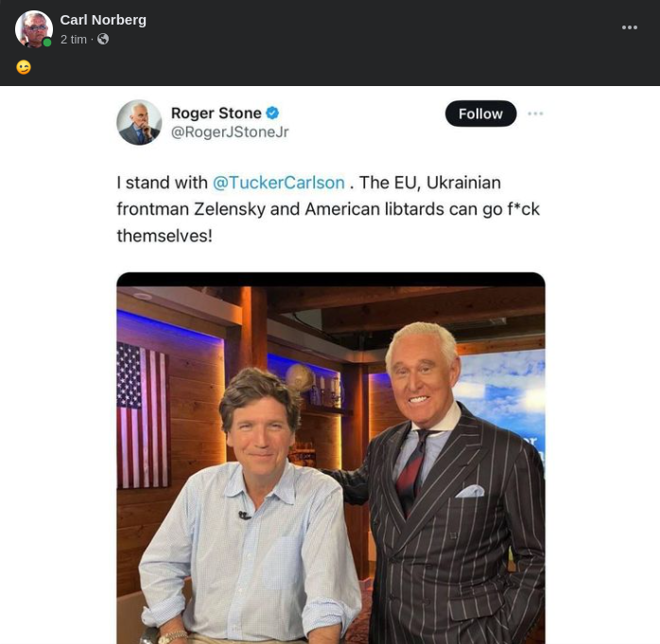This screenshot has width=660, height=644.
Task: Click the @RogerJStoneJr handle
Action: coord(230,132)
